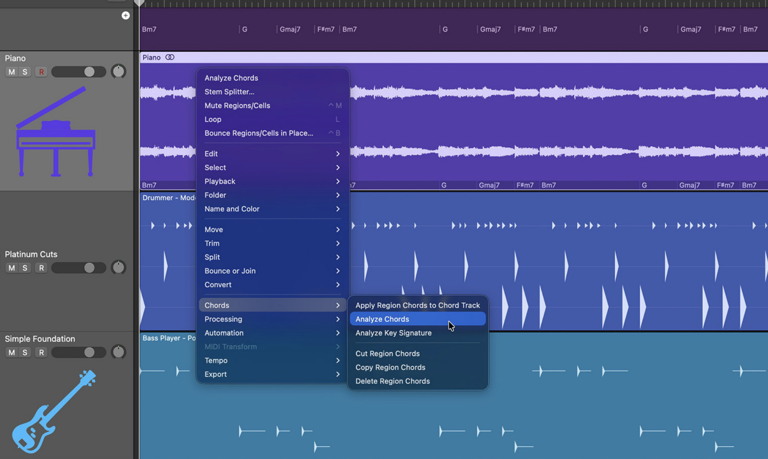Screen dimensions: 768x459
Task: Open the Export submenu
Action: [x=272, y=374]
